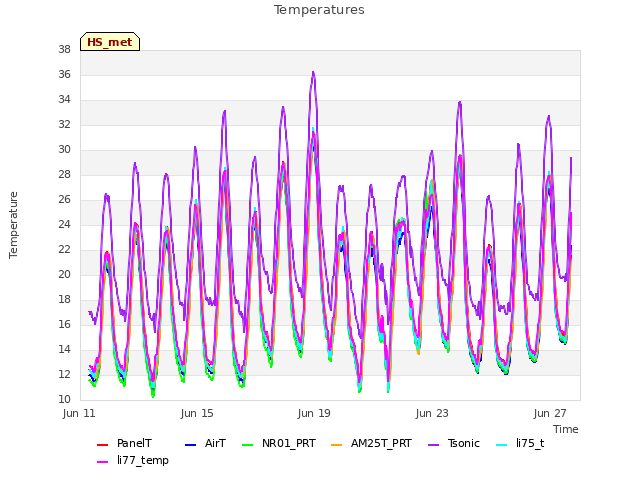
Task: Click the Temperature y-axis label
Action: click(13, 225)
